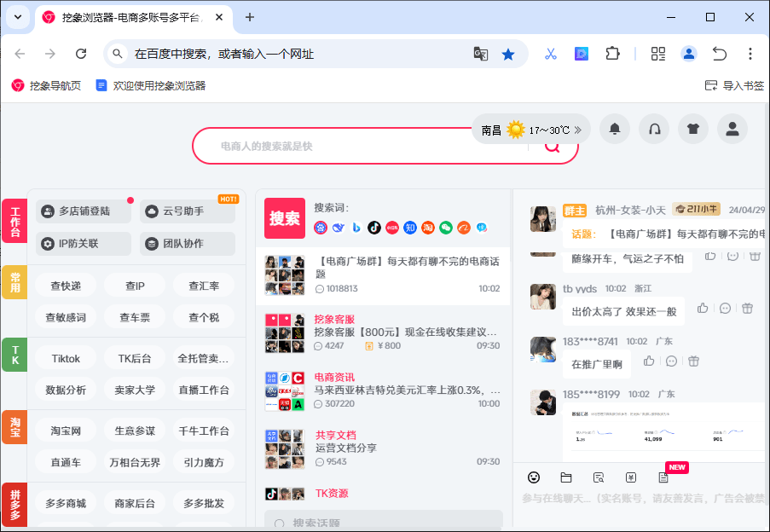The width and height of the screenshot is (770, 532).
Task: Open the document icon with NEW badge
Action: pyautogui.click(x=663, y=477)
